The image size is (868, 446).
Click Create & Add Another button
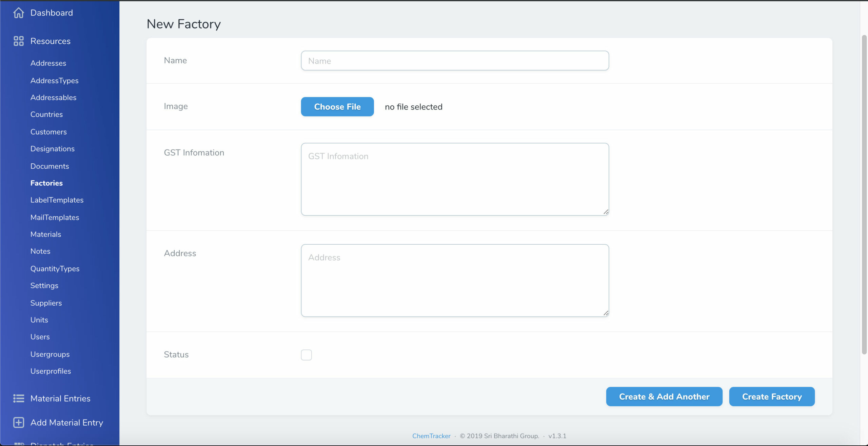[664, 397]
